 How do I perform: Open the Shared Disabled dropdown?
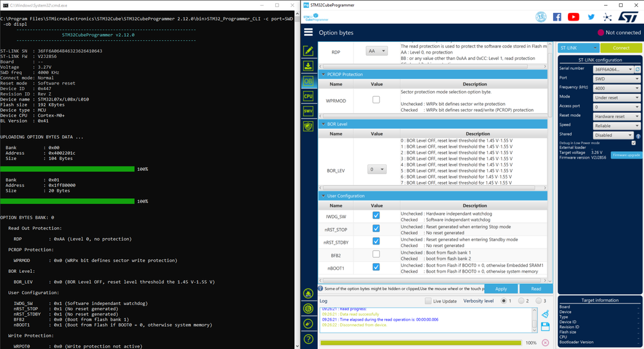[x=614, y=135]
